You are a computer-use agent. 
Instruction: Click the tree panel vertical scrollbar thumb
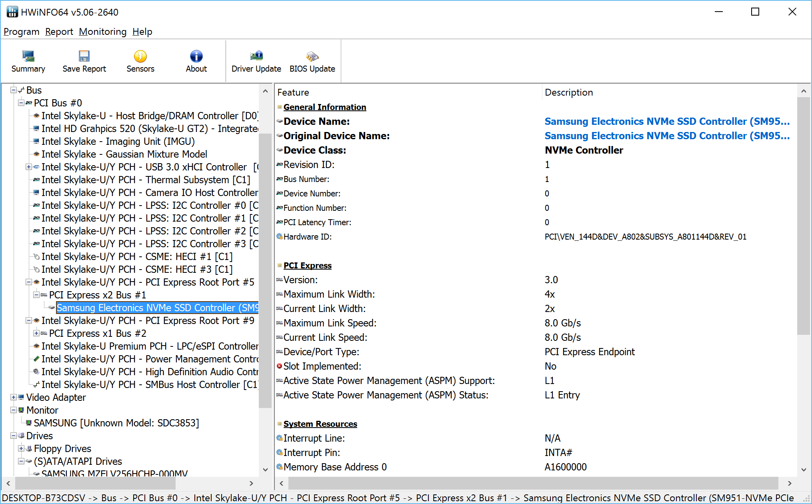click(x=265, y=270)
